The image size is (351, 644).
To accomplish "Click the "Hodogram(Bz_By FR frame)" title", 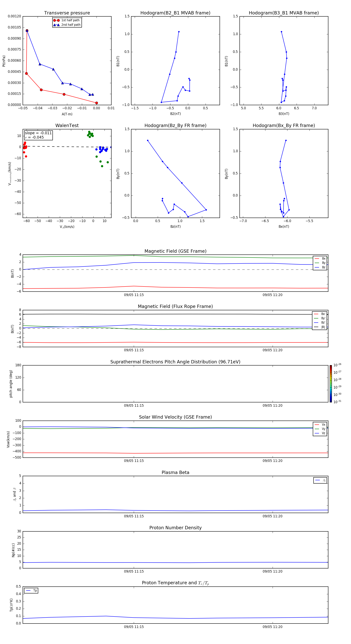I will (175, 125).
